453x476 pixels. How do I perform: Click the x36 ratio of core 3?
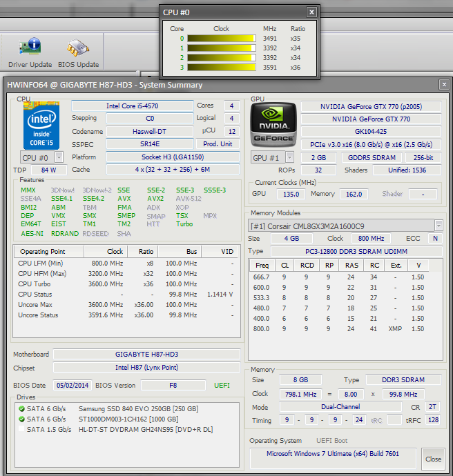pos(295,68)
